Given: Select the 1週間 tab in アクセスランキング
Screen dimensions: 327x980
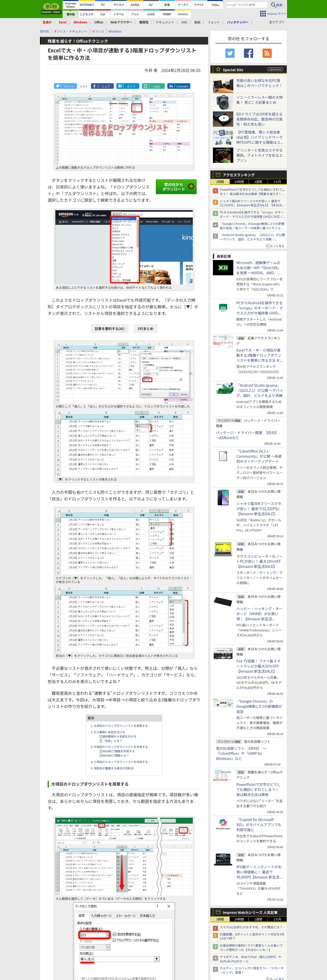Looking at the screenshot, I should coord(258,182).
